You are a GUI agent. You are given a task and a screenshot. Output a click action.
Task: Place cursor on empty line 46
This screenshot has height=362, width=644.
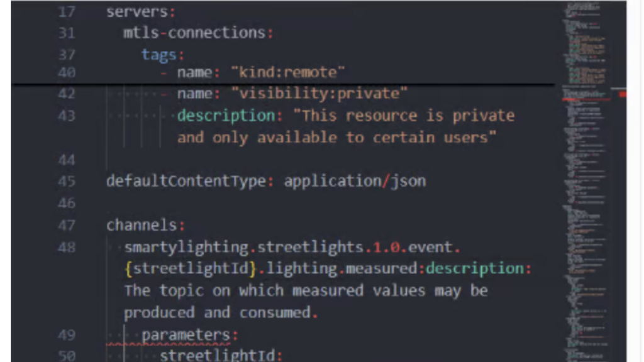(x=126, y=202)
